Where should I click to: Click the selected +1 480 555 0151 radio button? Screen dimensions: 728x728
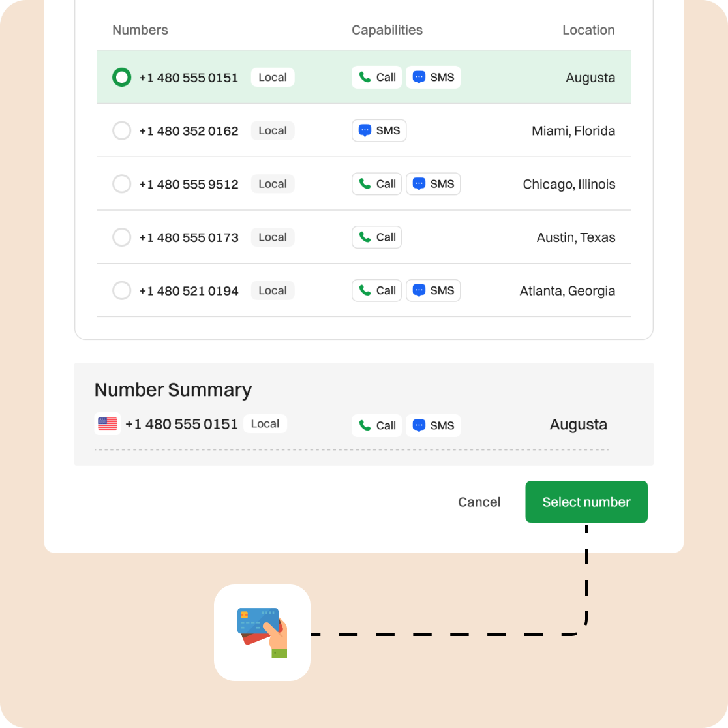tap(122, 78)
